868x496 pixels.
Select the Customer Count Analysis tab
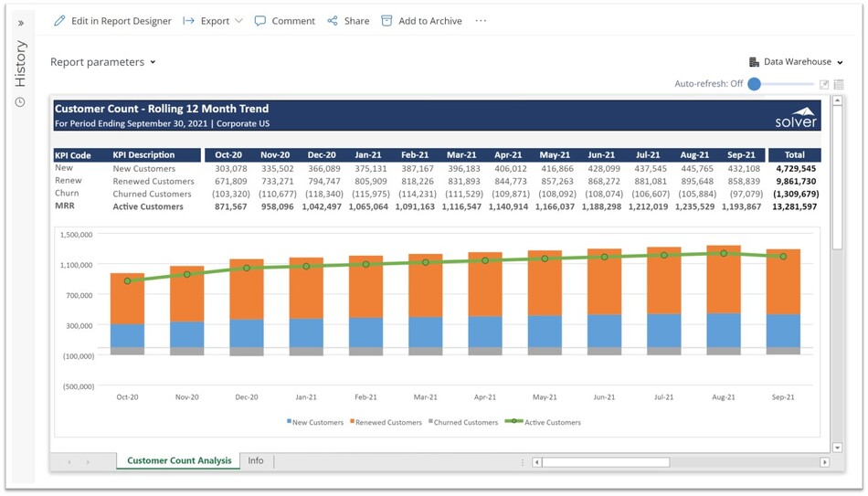pyautogui.click(x=179, y=461)
